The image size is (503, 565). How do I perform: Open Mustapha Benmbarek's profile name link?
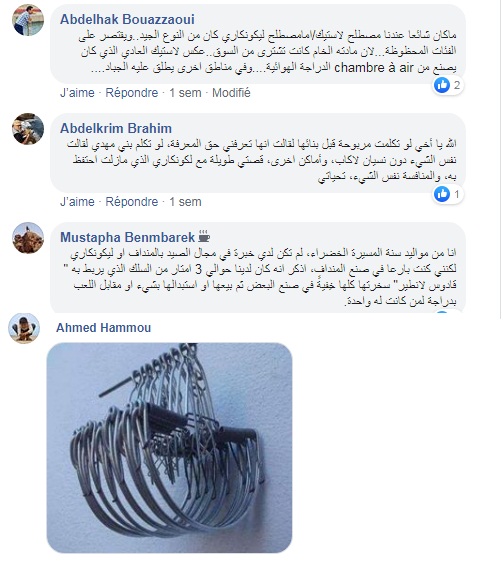pyautogui.click(x=128, y=237)
